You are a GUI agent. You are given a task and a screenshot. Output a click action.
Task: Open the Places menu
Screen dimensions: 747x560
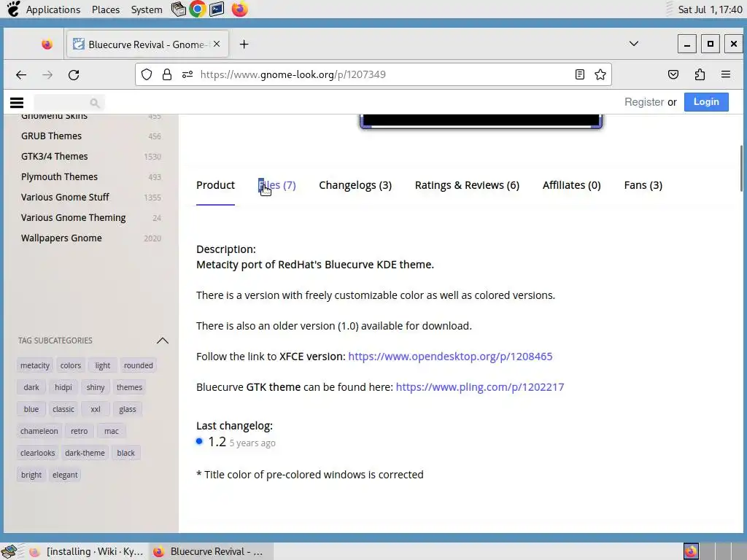point(106,9)
